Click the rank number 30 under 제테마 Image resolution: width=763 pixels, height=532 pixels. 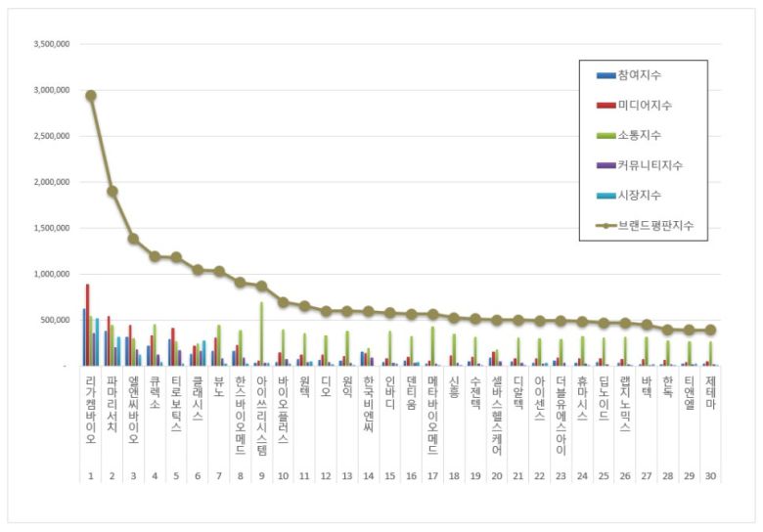point(711,475)
